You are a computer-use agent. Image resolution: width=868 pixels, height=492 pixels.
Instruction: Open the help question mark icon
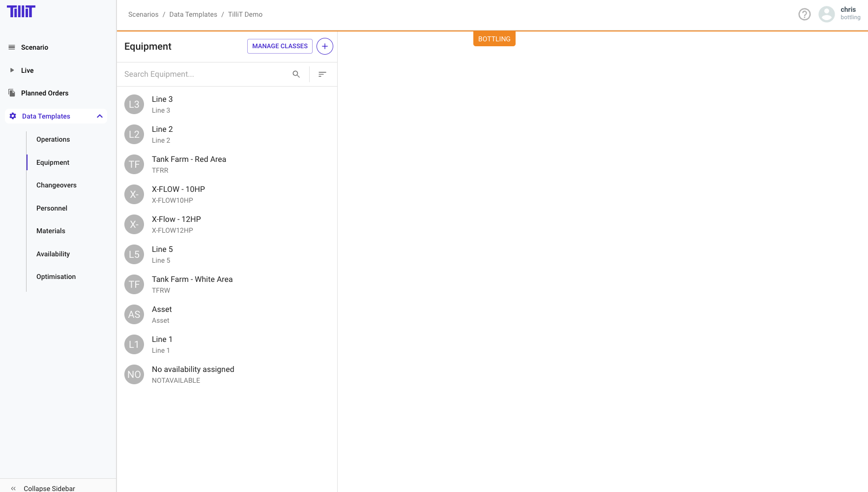(x=804, y=14)
